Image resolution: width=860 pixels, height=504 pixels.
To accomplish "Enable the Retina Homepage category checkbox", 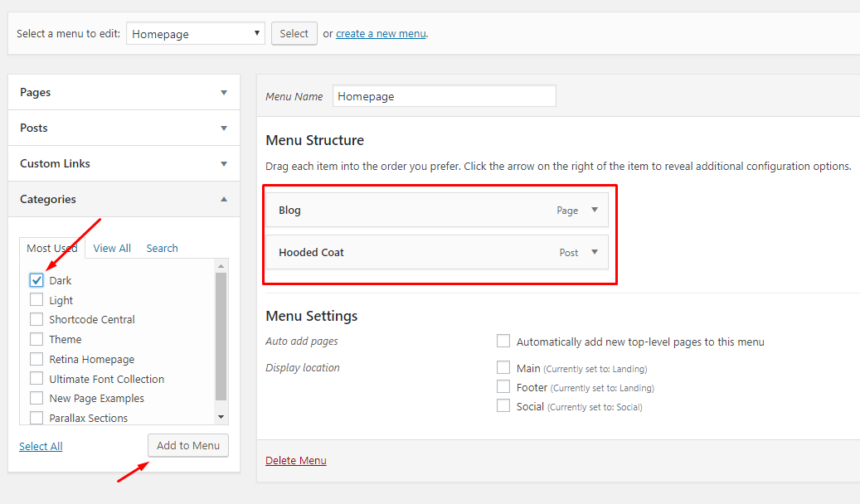I will point(36,360).
